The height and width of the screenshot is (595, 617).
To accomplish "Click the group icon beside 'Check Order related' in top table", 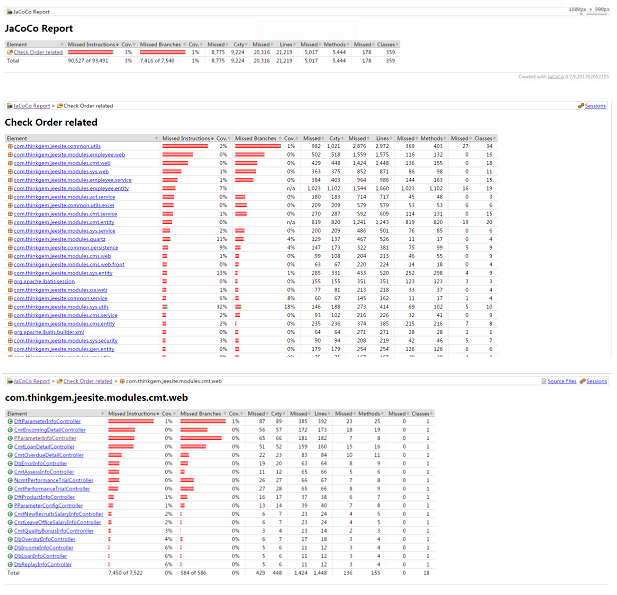I will (10, 52).
